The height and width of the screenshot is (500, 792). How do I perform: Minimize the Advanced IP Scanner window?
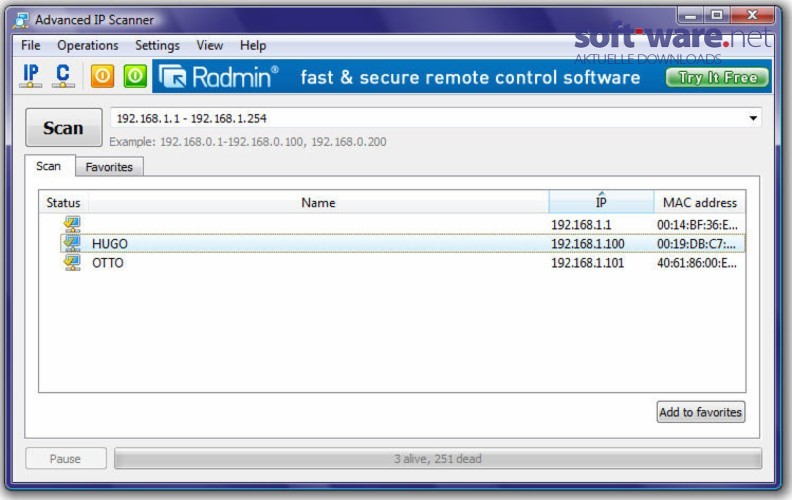pyautogui.click(x=690, y=16)
